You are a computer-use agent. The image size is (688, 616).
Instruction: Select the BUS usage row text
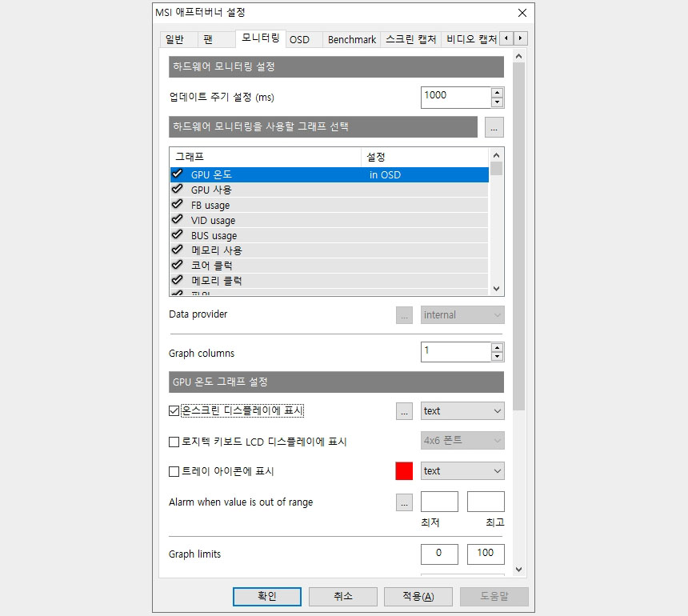(x=214, y=236)
